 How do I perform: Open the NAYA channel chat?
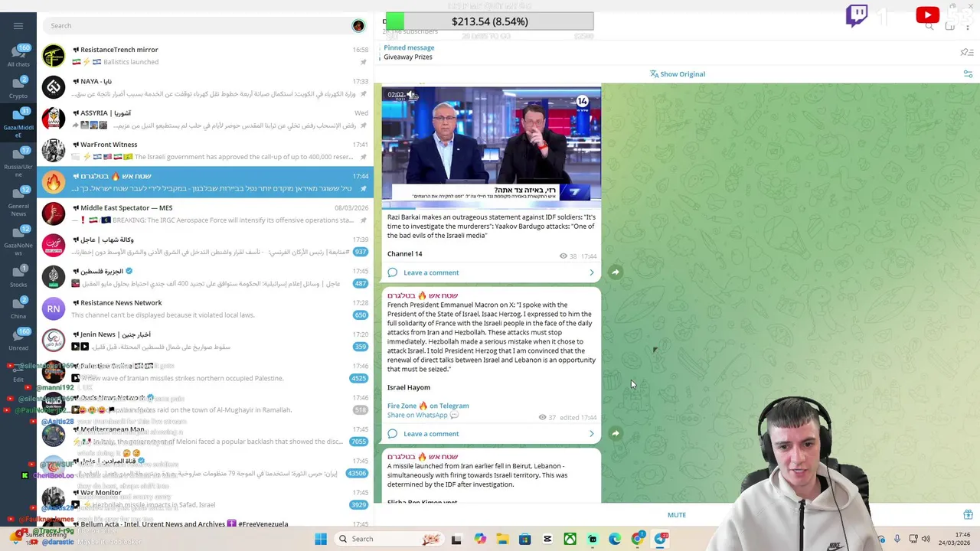point(205,87)
